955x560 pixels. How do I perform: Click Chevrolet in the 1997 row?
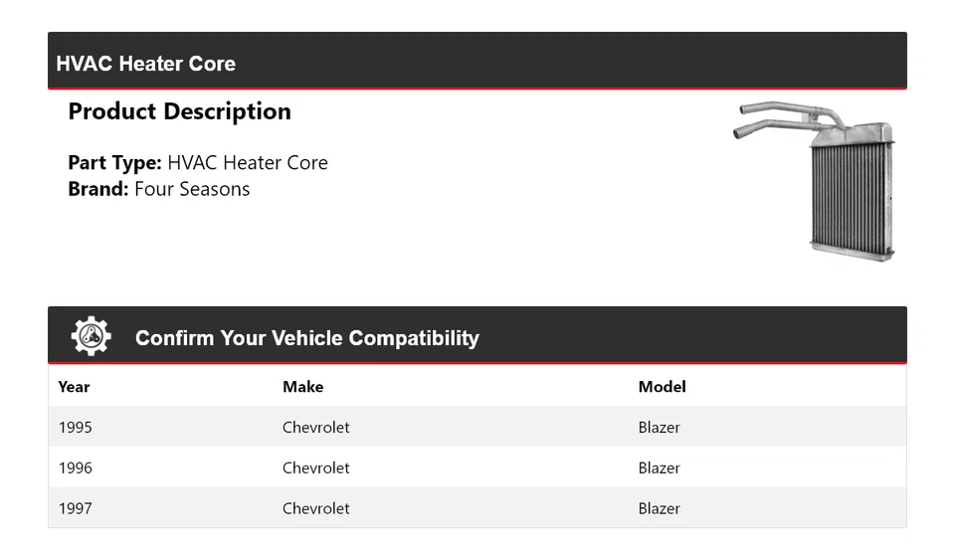pyautogui.click(x=315, y=508)
